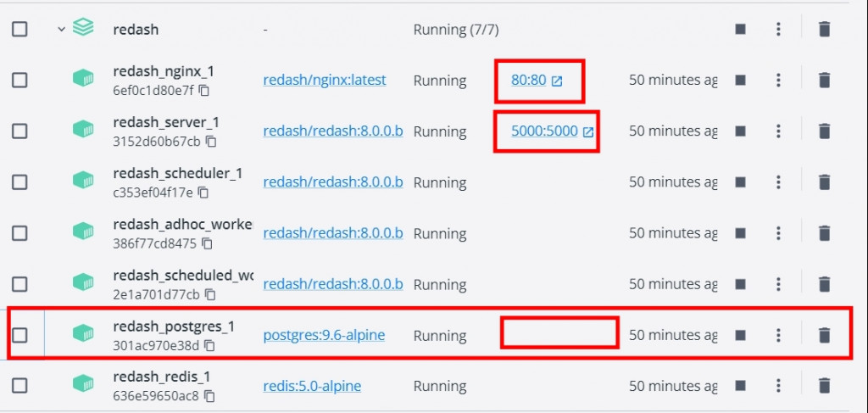Delete the redash_nginx_1 container
868x413 pixels.
pos(825,81)
